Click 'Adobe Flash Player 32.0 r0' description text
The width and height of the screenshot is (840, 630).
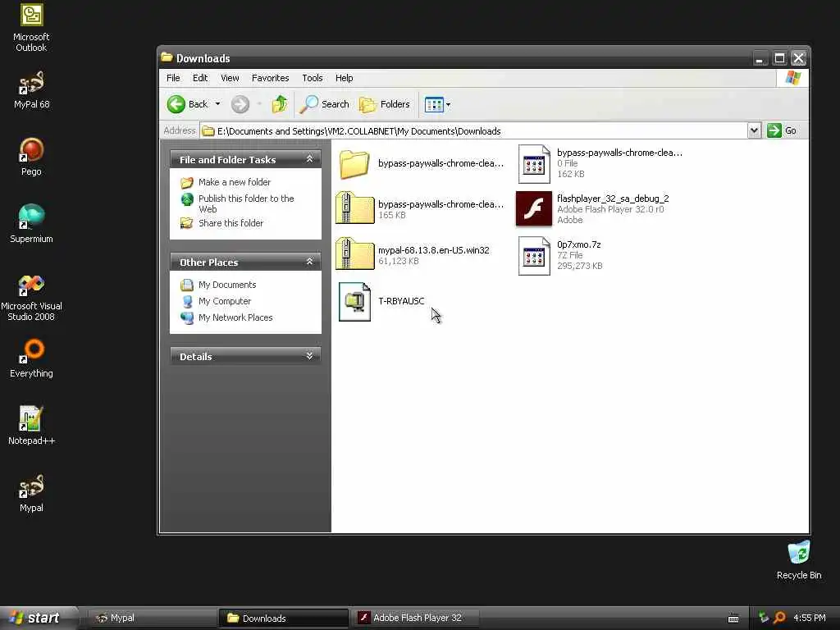pyautogui.click(x=610, y=209)
